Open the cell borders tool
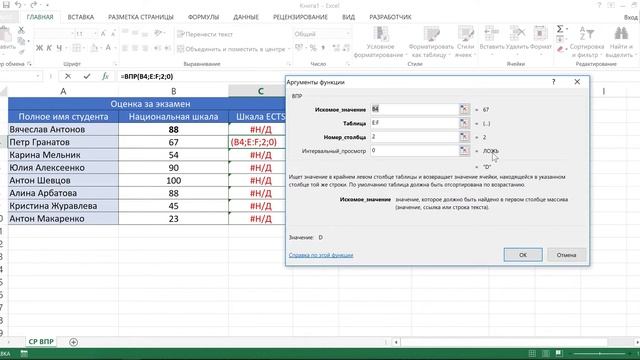This screenshot has height=360, width=640. coord(76,48)
